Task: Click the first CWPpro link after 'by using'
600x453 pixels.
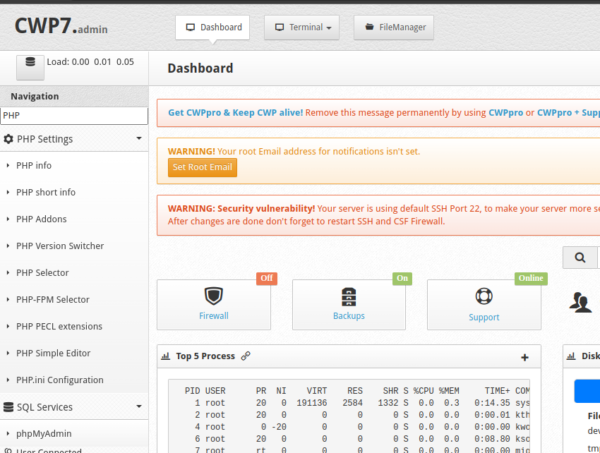Action: (x=505, y=112)
